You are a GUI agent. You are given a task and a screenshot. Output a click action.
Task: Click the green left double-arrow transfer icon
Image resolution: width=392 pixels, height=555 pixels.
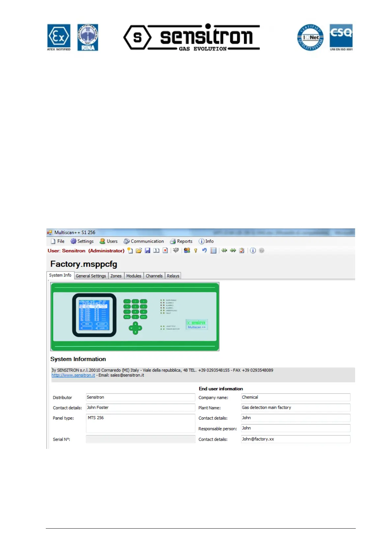[x=224, y=250]
